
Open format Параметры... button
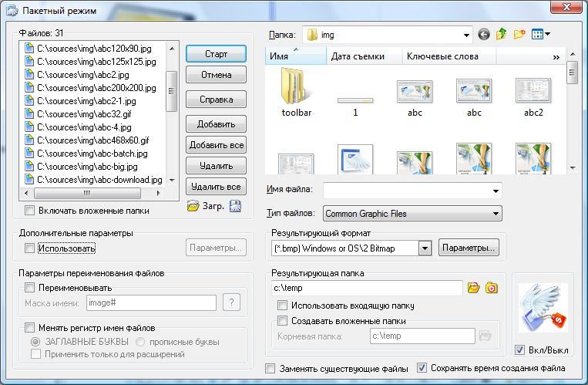[469, 248]
